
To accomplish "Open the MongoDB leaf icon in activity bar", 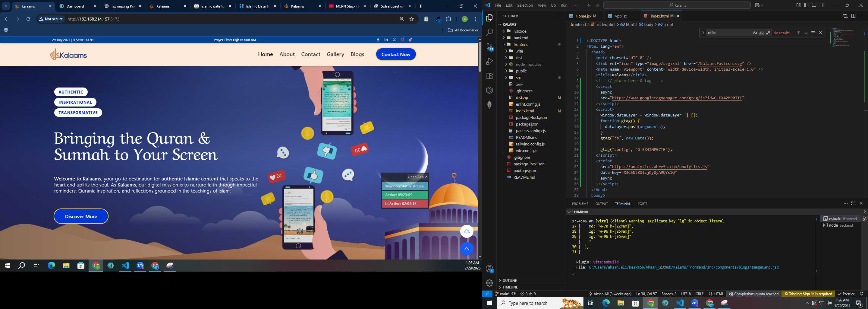I will coord(489,105).
